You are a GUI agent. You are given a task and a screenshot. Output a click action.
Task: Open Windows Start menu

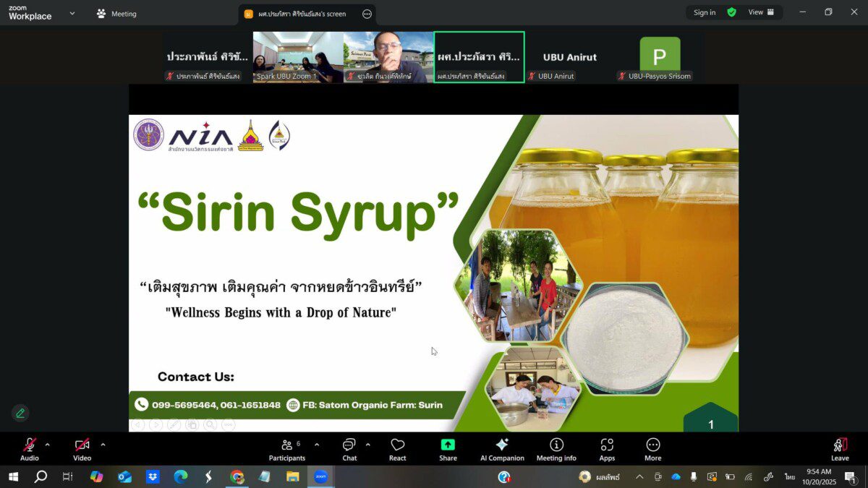tap(12, 476)
